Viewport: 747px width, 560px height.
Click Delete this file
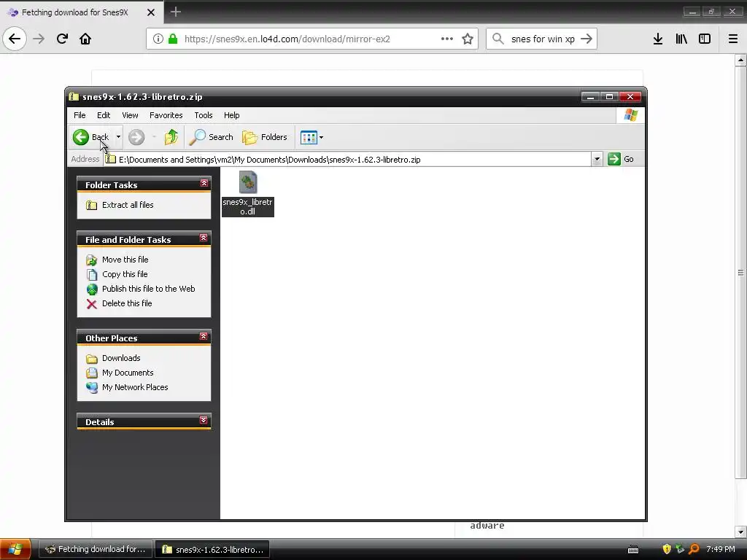pos(127,303)
